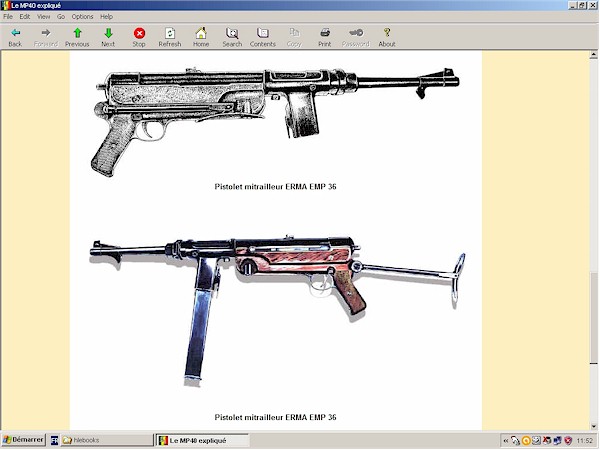Click the greyed Password key icon

(355, 37)
